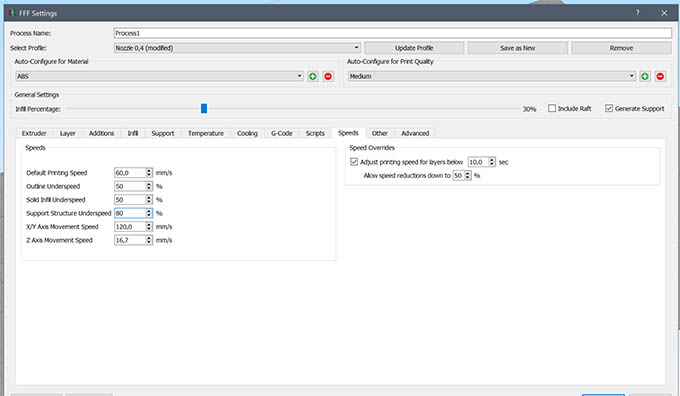Click the Default Printing Speed value field

pyautogui.click(x=130, y=173)
